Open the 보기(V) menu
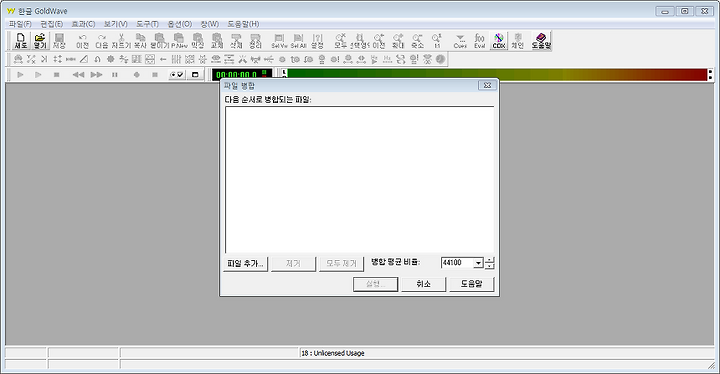This screenshot has height=374, width=720. point(115,24)
